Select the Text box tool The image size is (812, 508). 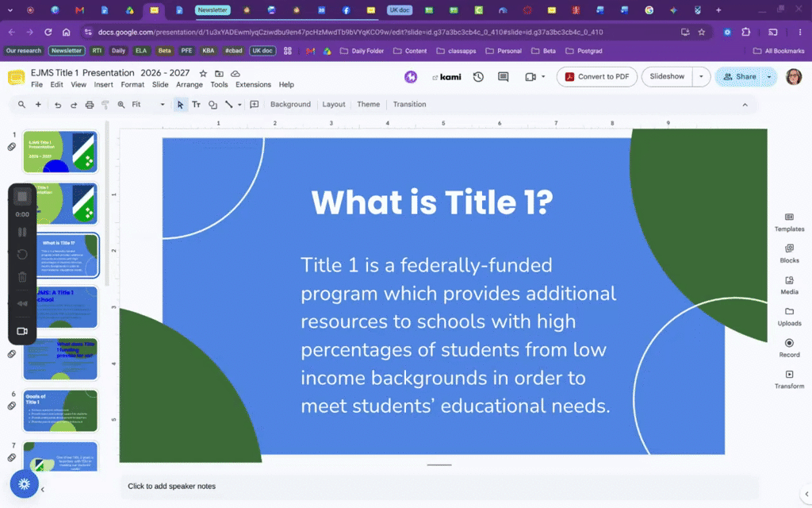197,105
